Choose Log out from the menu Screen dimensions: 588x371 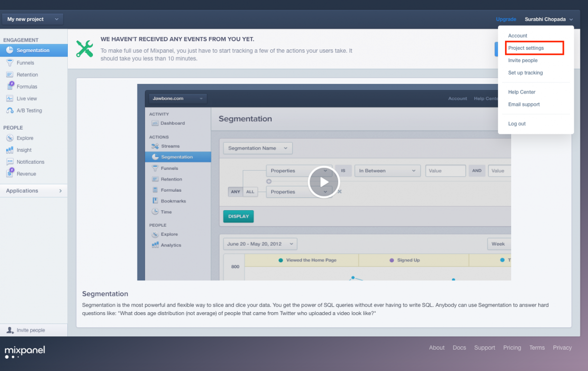tap(516, 123)
